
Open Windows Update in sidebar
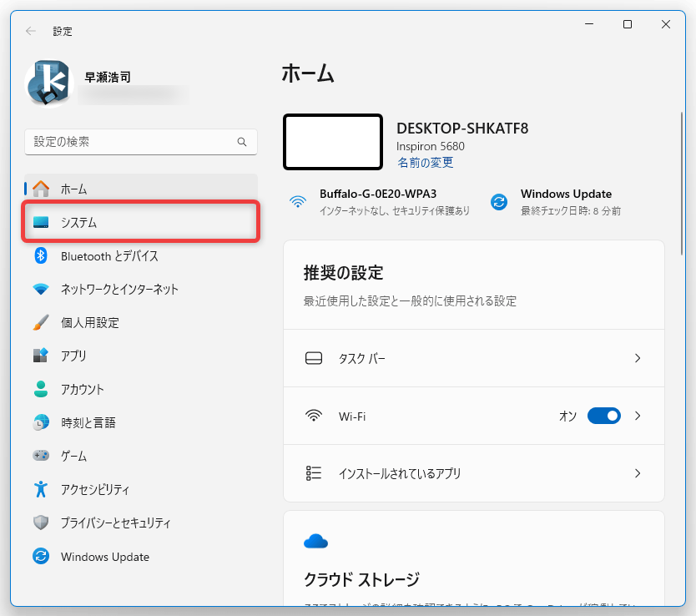point(141,556)
